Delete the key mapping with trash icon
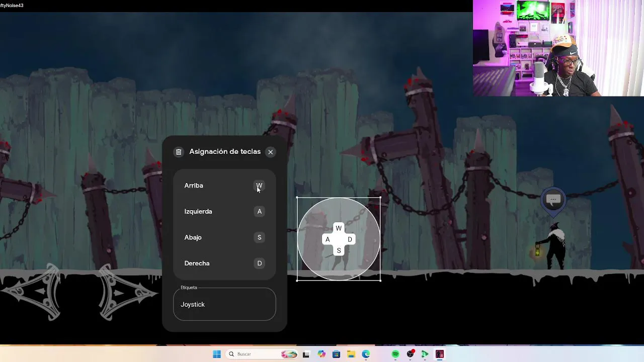 179,152
